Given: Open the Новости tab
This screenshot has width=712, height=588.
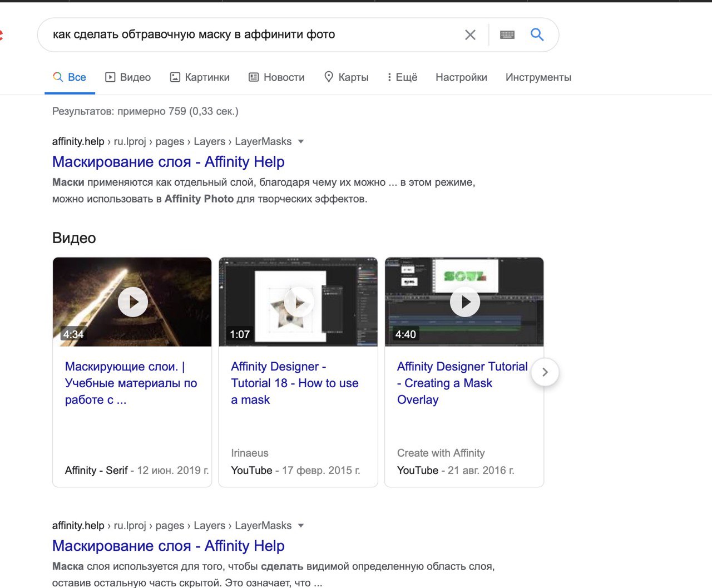Looking at the screenshot, I should 276,77.
